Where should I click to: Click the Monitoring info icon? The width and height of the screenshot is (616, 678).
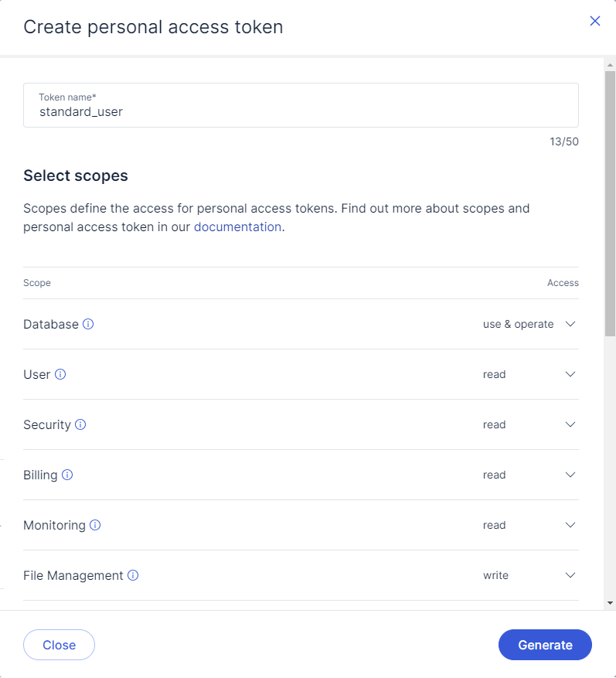(95, 525)
